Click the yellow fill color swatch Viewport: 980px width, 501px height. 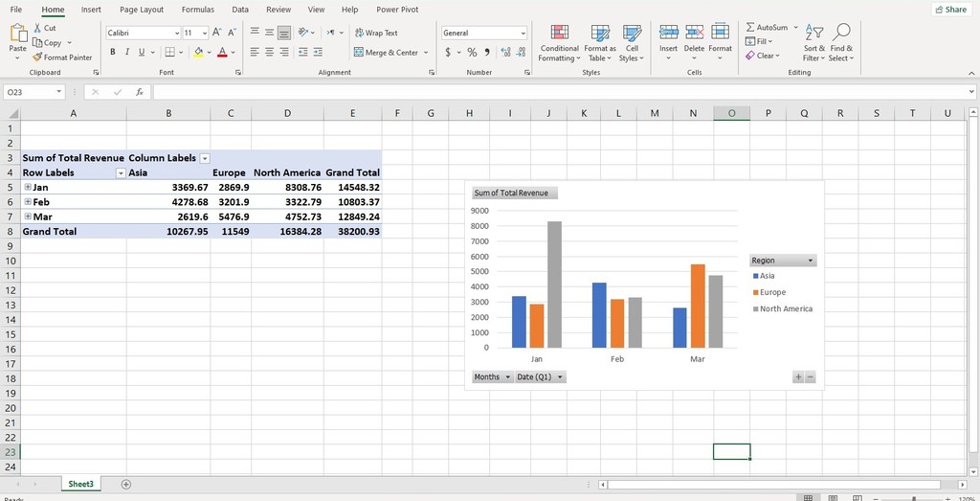pos(198,53)
